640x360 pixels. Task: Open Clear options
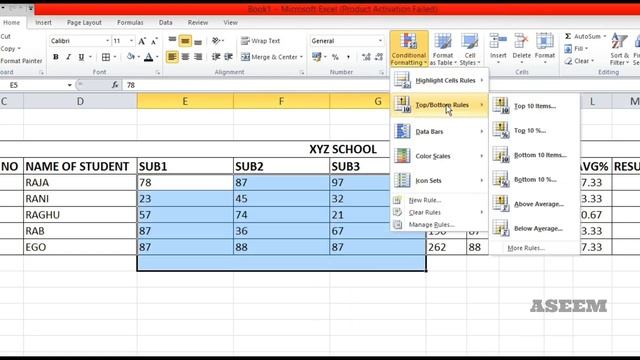(579, 61)
